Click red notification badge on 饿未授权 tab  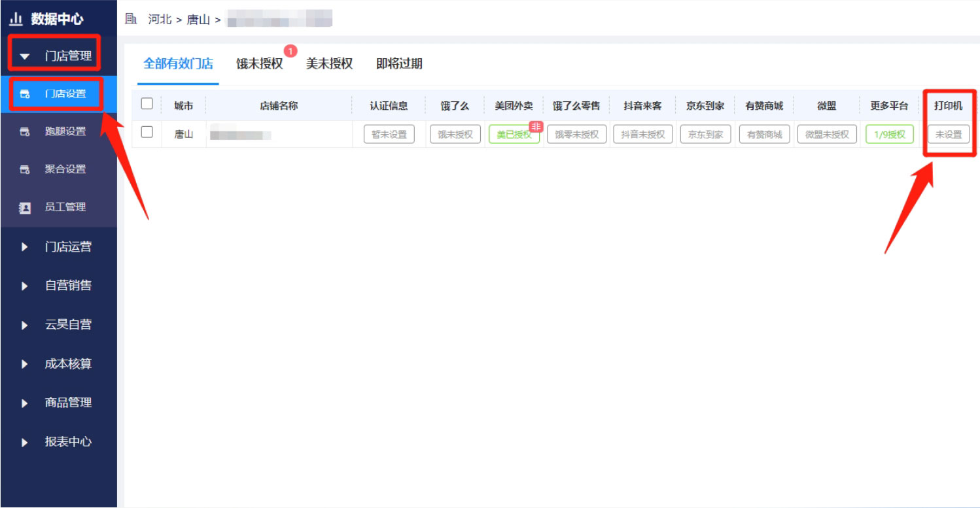pos(290,51)
